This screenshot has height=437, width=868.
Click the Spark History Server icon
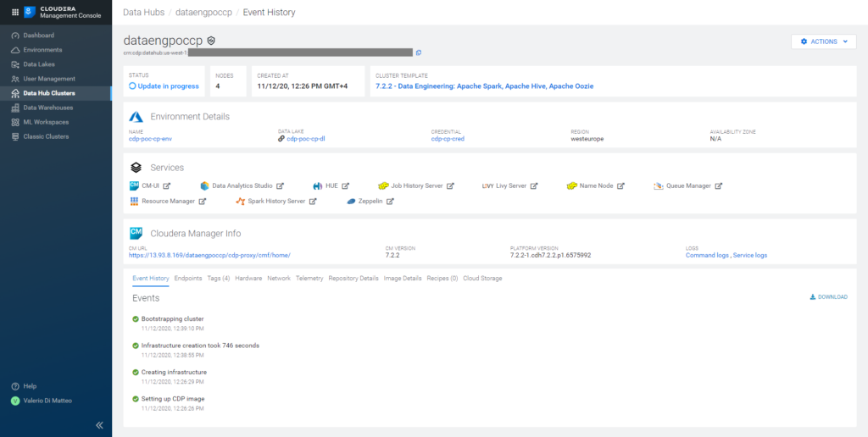(x=240, y=202)
